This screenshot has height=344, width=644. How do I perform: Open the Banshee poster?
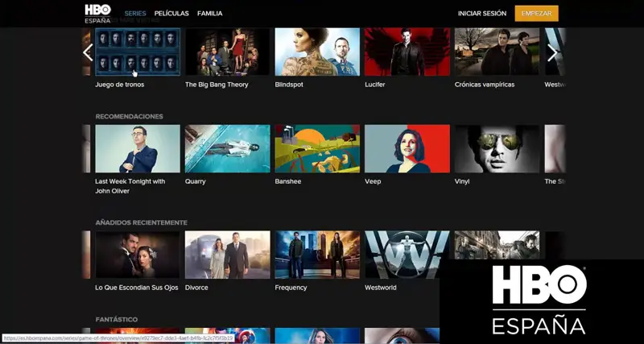(317, 149)
